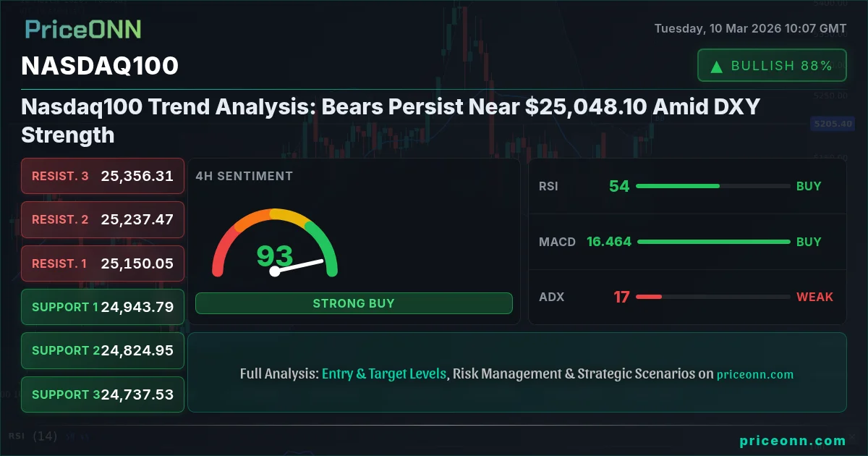Click the BUY signal next to MACD
This screenshot has height=456, width=868.
[x=809, y=242]
